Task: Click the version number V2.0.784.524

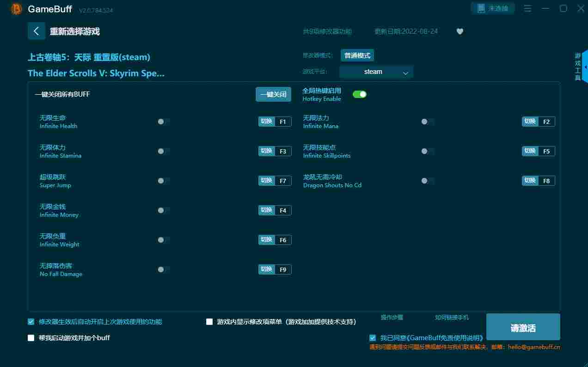Action: click(x=96, y=10)
